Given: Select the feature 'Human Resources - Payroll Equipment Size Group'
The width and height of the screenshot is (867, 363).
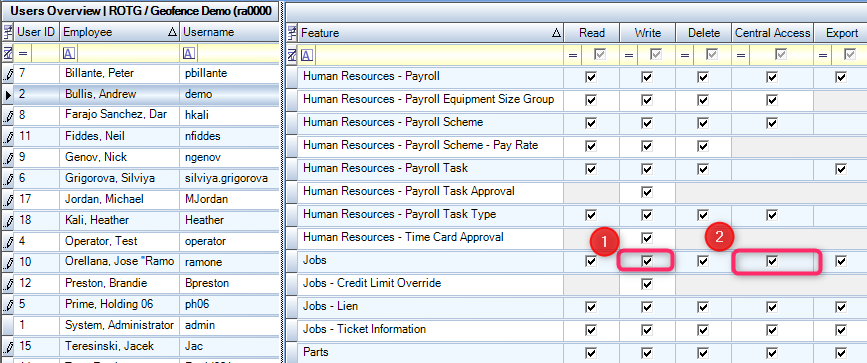Looking at the screenshot, I should tap(430, 100).
